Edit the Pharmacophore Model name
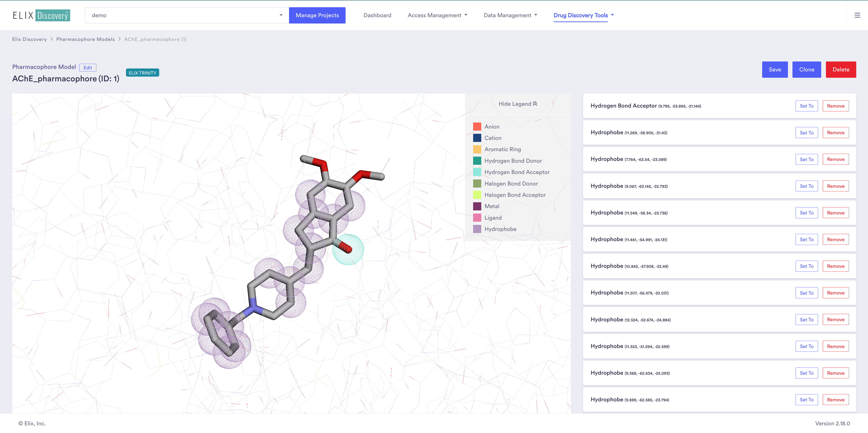Screen dimensions: 868x433 click(88, 68)
